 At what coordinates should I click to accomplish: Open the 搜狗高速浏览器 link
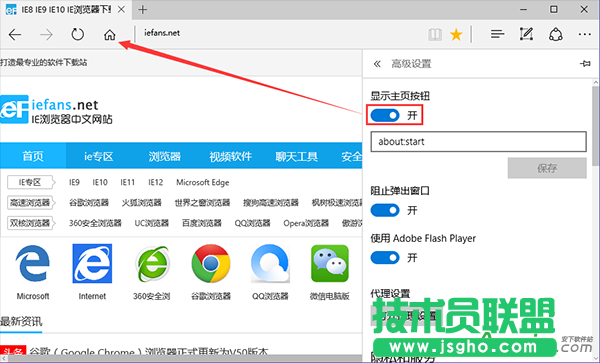(x=271, y=203)
